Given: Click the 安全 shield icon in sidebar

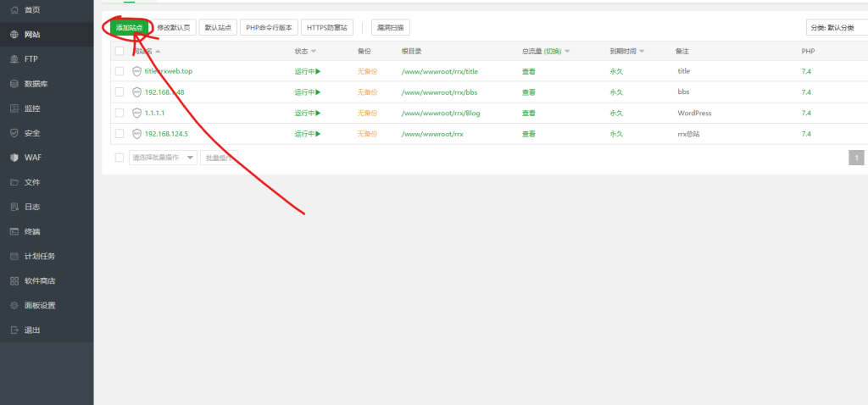Looking at the screenshot, I should pos(14,133).
